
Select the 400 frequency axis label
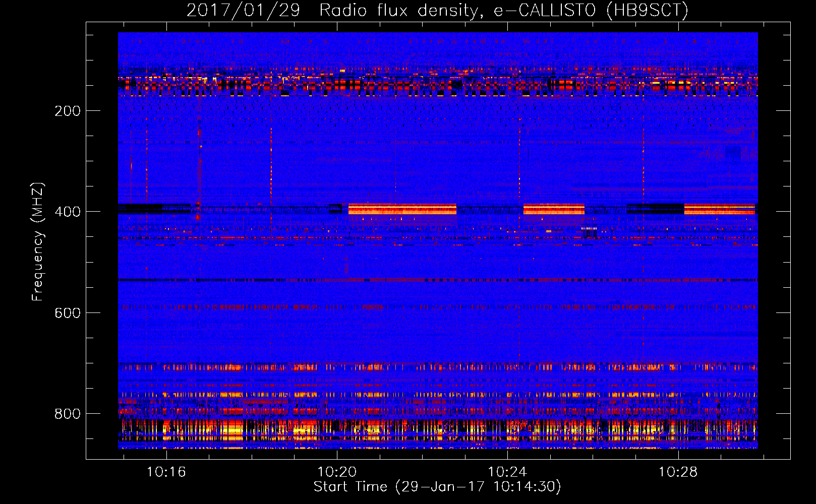point(68,212)
